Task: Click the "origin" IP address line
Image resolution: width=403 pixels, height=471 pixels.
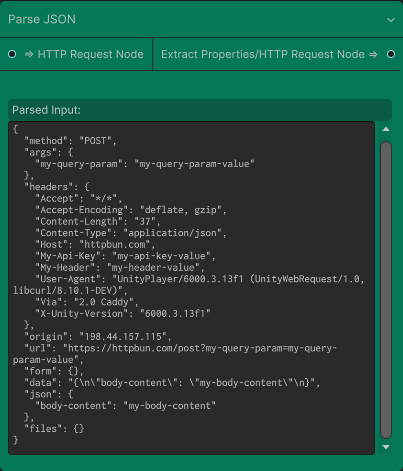Action: [98, 336]
